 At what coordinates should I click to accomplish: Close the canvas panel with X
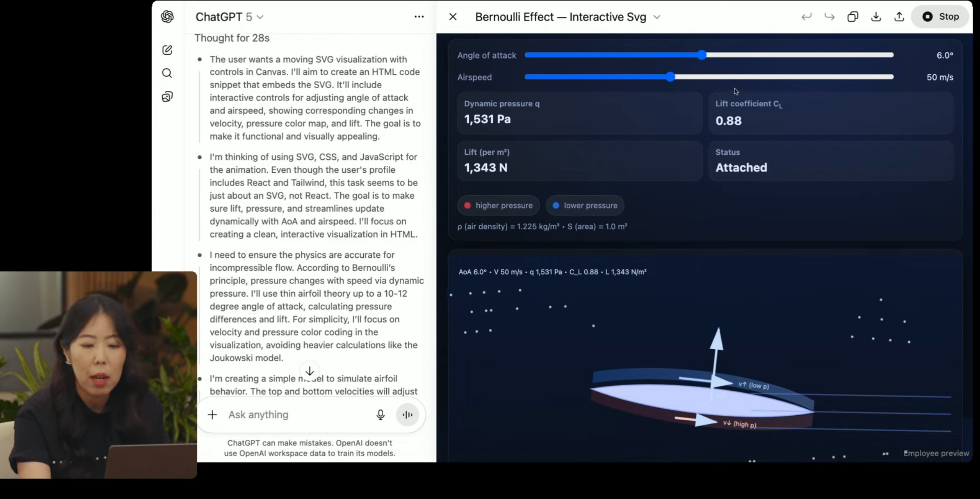[453, 17]
